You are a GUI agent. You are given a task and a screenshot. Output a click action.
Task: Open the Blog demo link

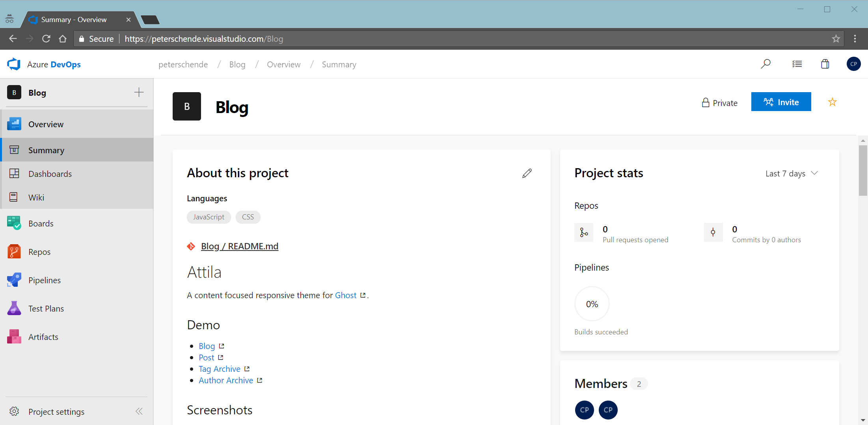(207, 346)
